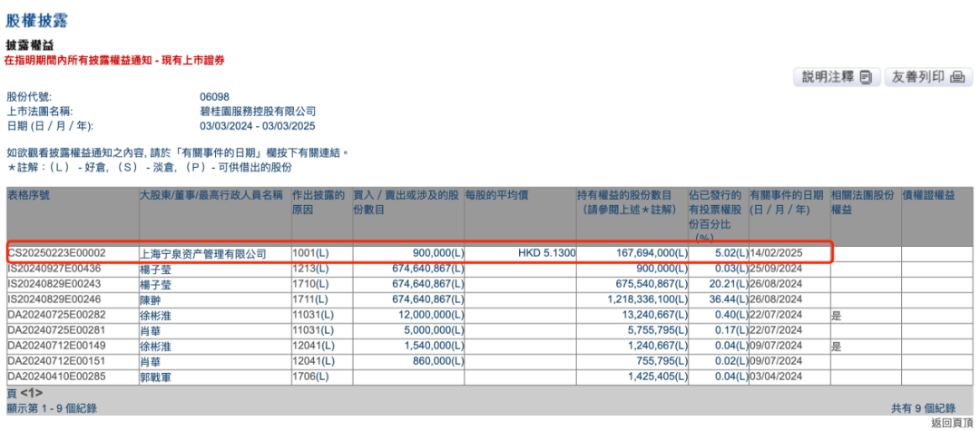The width and height of the screenshot is (980, 431).
Task: Select stock code 06098
Action: [x=214, y=97]
